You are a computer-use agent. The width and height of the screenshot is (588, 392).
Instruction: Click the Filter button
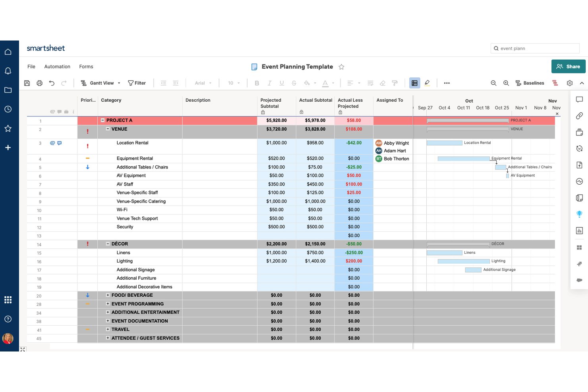pyautogui.click(x=137, y=83)
